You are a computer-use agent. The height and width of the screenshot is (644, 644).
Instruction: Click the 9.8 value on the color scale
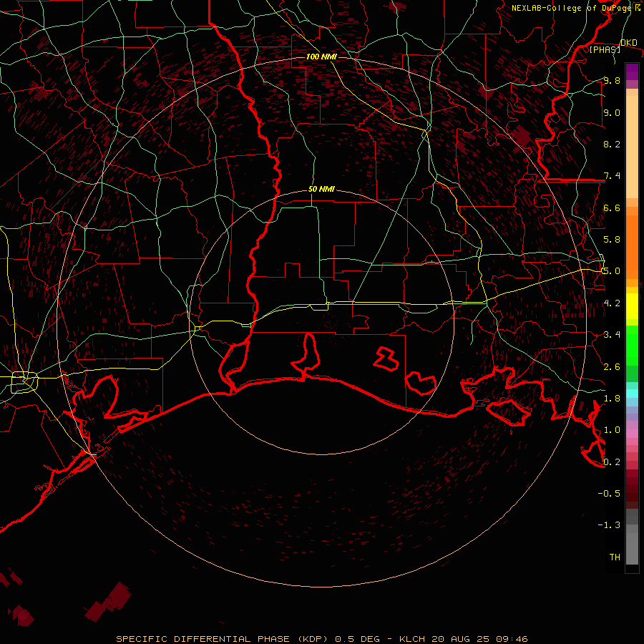(612, 80)
